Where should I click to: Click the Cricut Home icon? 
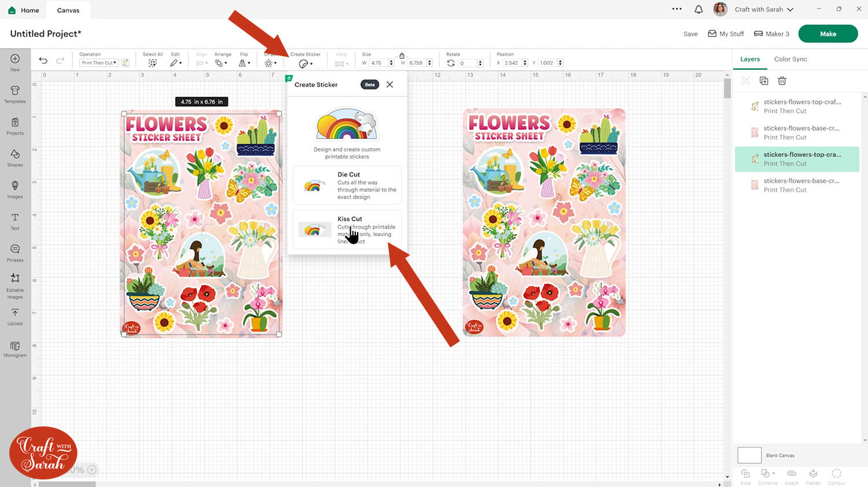click(x=12, y=10)
